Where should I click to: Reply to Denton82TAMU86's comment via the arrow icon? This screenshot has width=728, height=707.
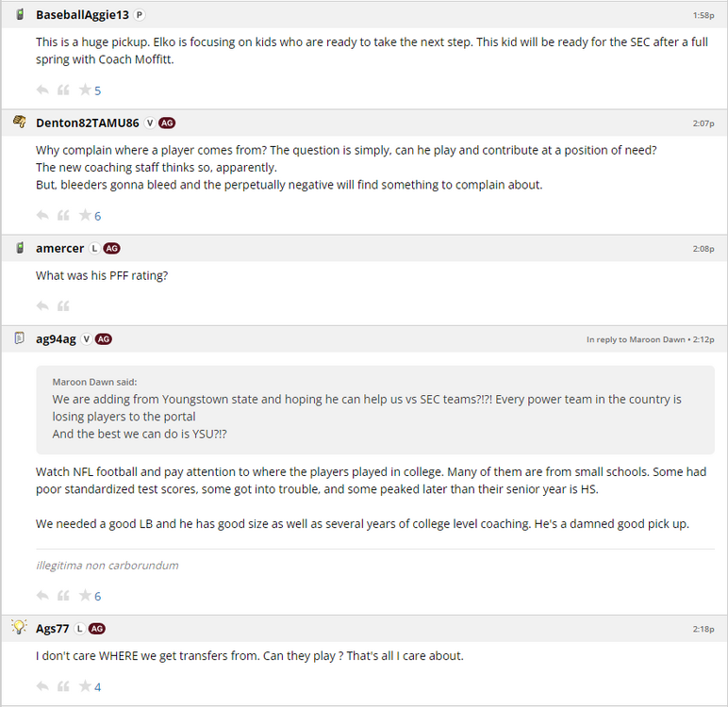[x=42, y=216]
